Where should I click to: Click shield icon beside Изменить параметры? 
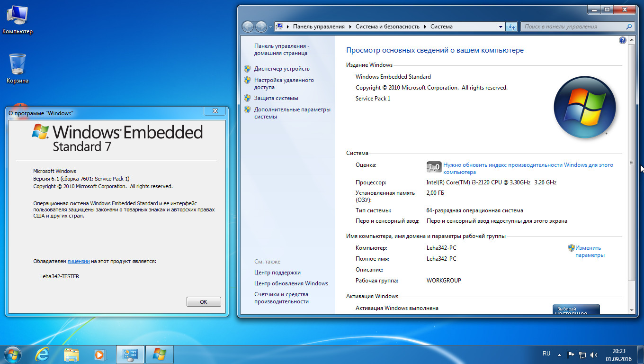pos(572,248)
